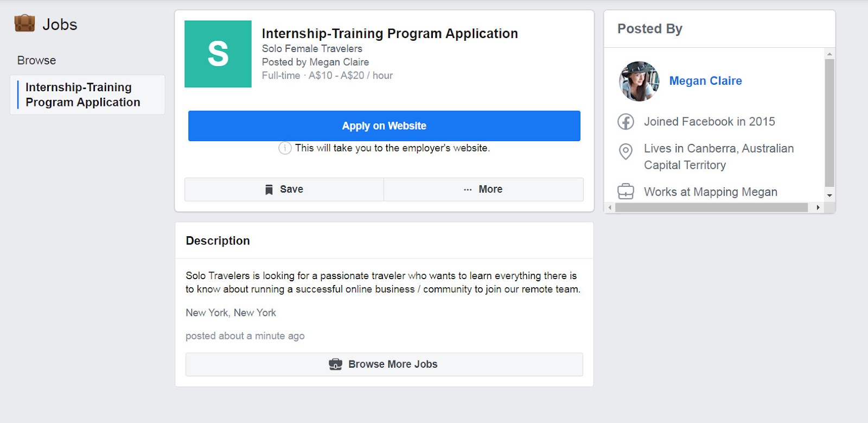The height and width of the screenshot is (423, 868).
Task: Click briefcase icon on Browse More Jobs
Action: (x=335, y=364)
